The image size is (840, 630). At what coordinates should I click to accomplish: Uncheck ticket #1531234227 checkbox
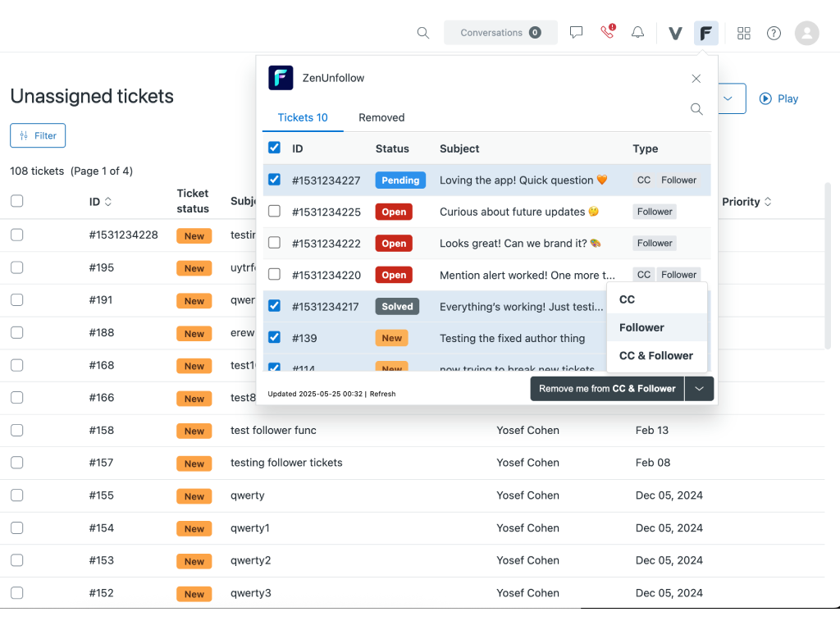(x=275, y=180)
